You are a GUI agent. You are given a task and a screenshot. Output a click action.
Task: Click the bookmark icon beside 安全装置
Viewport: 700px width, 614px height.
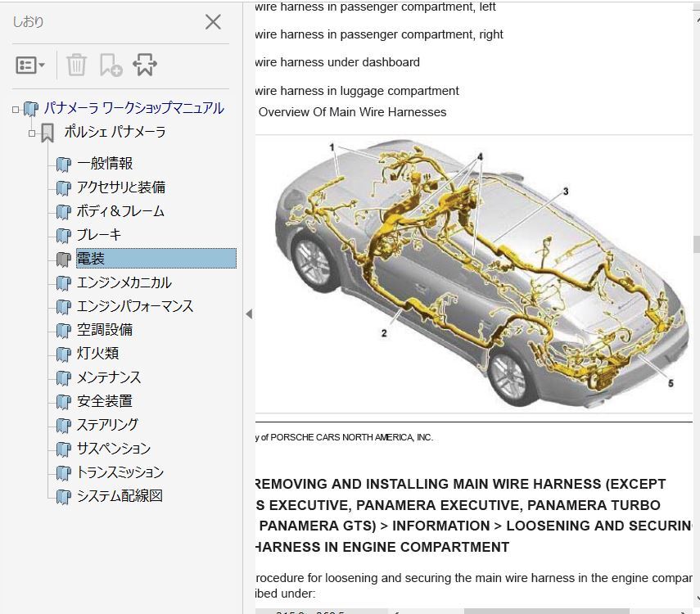pyautogui.click(x=63, y=402)
